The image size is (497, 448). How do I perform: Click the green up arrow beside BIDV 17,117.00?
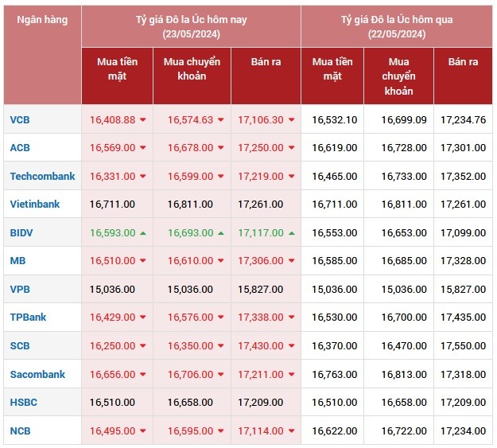coord(292,233)
